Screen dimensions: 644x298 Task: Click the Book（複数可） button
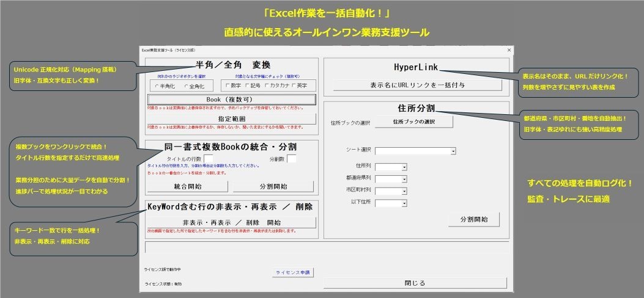point(232,100)
